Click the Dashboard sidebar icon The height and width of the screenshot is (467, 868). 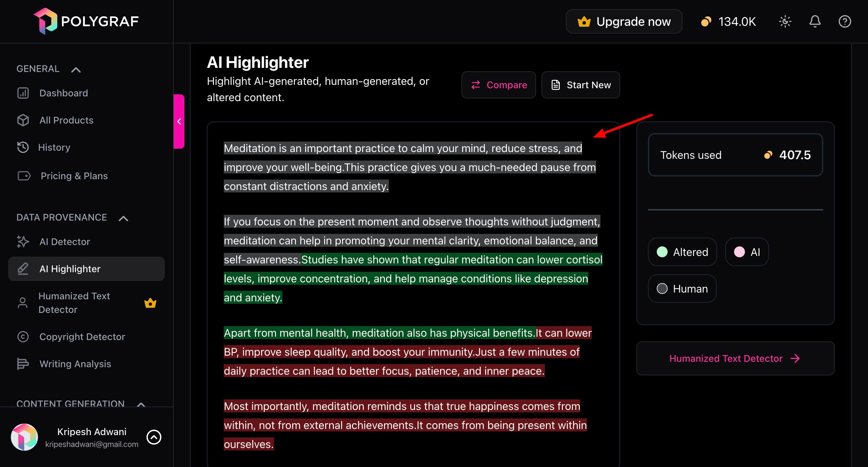coord(23,93)
